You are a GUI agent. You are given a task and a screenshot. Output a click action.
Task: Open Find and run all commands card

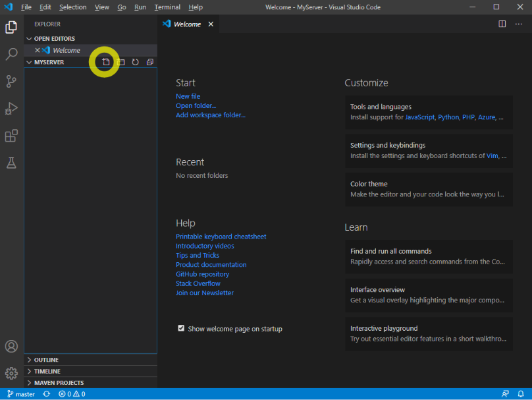[429, 257]
